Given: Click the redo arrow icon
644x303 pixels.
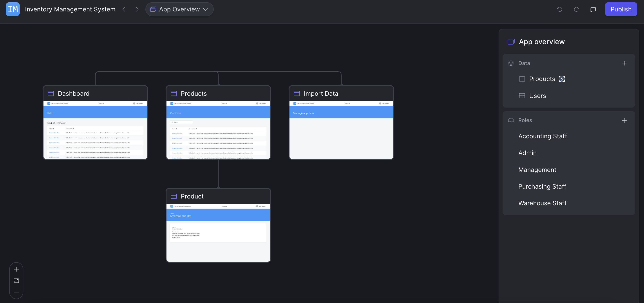Looking at the screenshot, I should pos(577,9).
